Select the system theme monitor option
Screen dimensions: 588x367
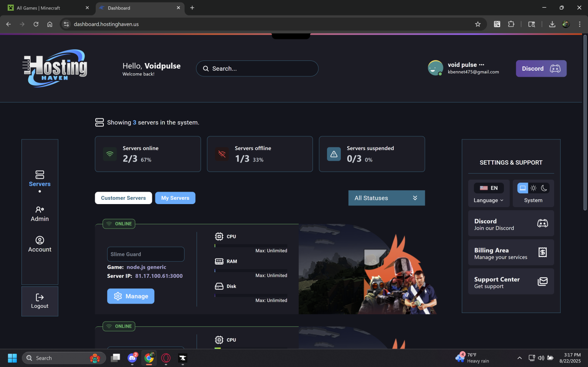[522, 188]
